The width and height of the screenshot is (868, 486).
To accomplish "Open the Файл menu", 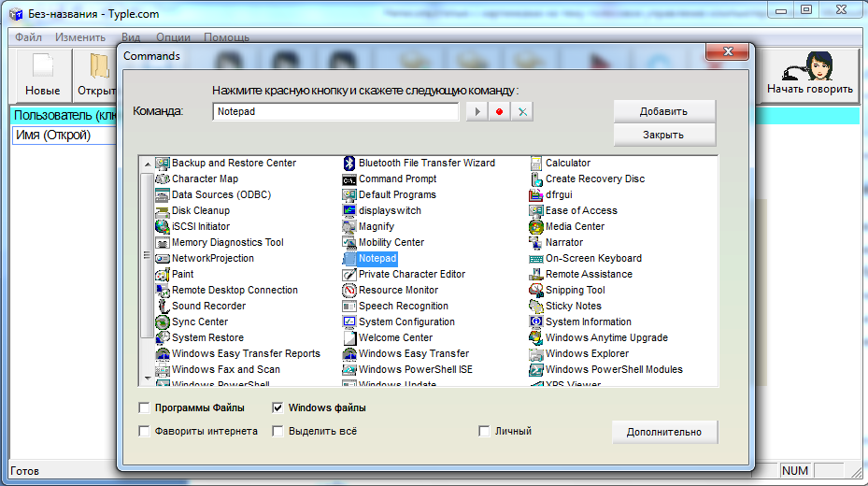I will tap(28, 37).
